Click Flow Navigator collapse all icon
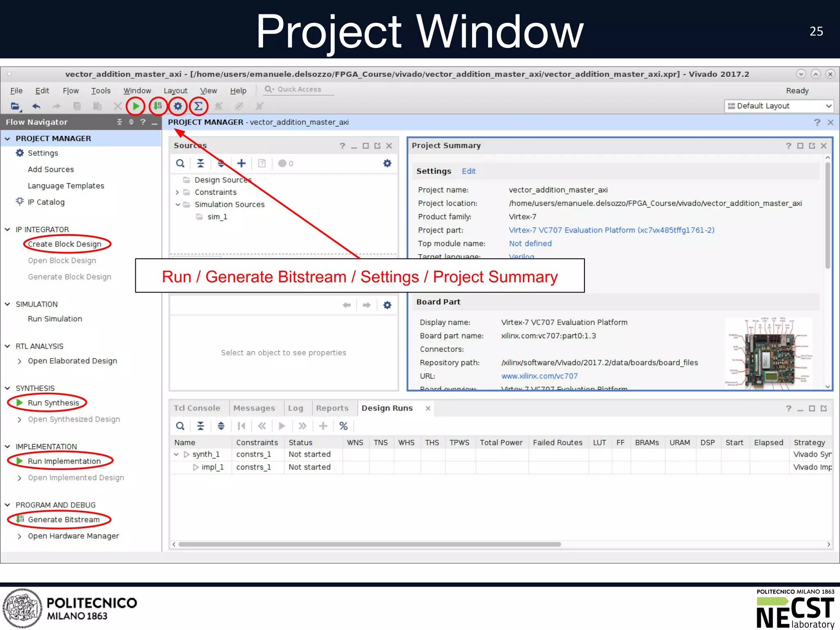The height and width of the screenshot is (630, 840). (x=119, y=122)
